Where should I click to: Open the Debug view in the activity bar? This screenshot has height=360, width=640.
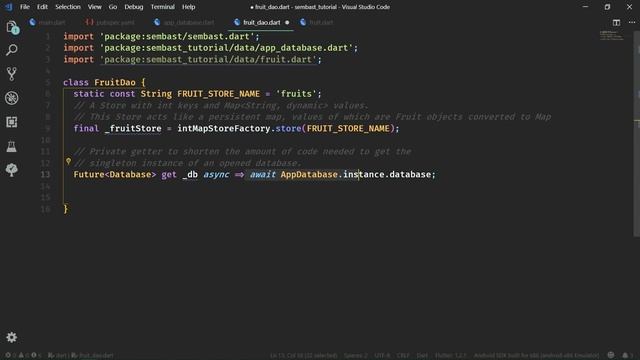[x=12, y=98]
